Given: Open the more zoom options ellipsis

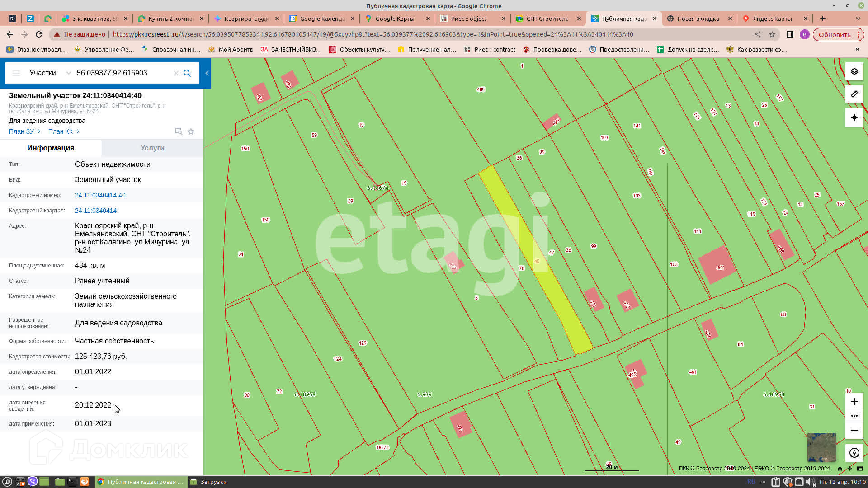Looking at the screenshot, I should (854, 416).
